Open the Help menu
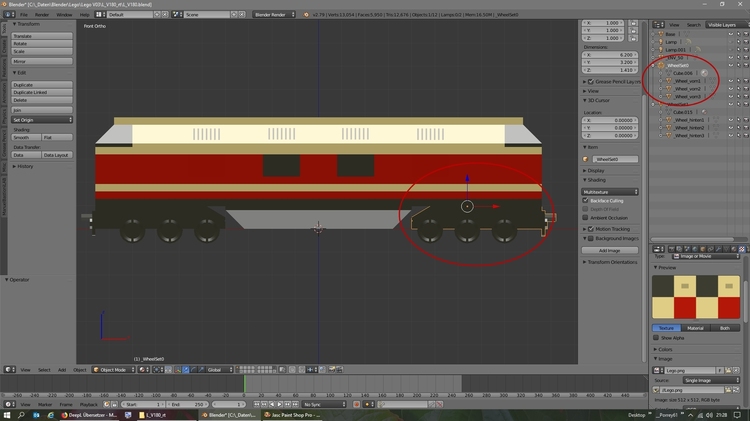Screen dimensions: 750x421 (x=85, y=15)
